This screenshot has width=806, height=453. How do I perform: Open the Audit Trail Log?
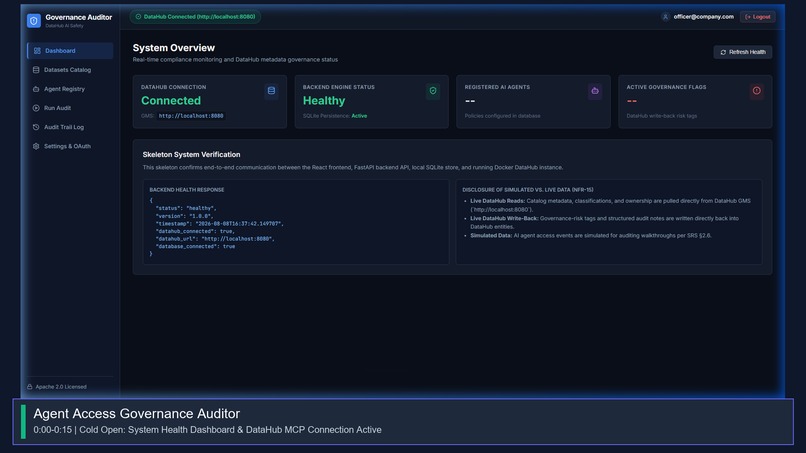[x=70, y=127]
